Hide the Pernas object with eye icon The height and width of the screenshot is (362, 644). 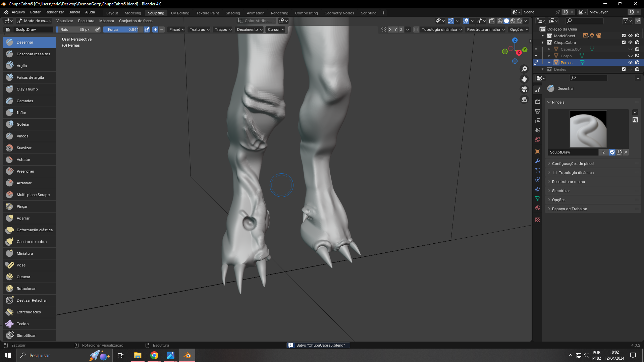click(x=630, y=63)
